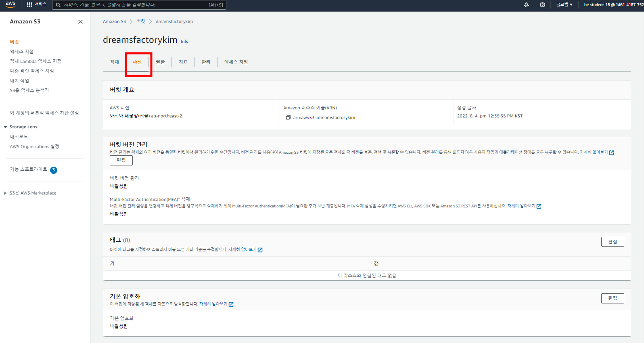The width and height of the screenshot is (644, 343).
Task: Open 다중 리전 액세스 지점 sidebar link
Action: pos(32,71)
